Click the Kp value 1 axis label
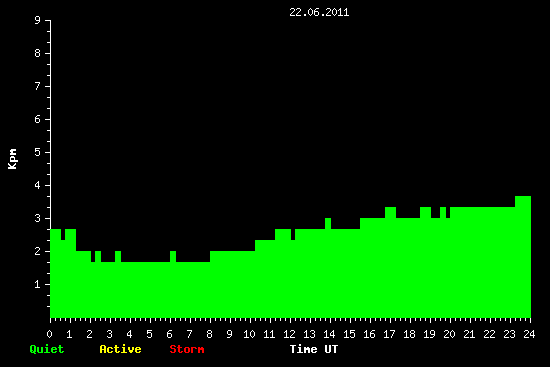Image resolution: width=550 pixels, height=367 pixels. [x=38, y=284]
